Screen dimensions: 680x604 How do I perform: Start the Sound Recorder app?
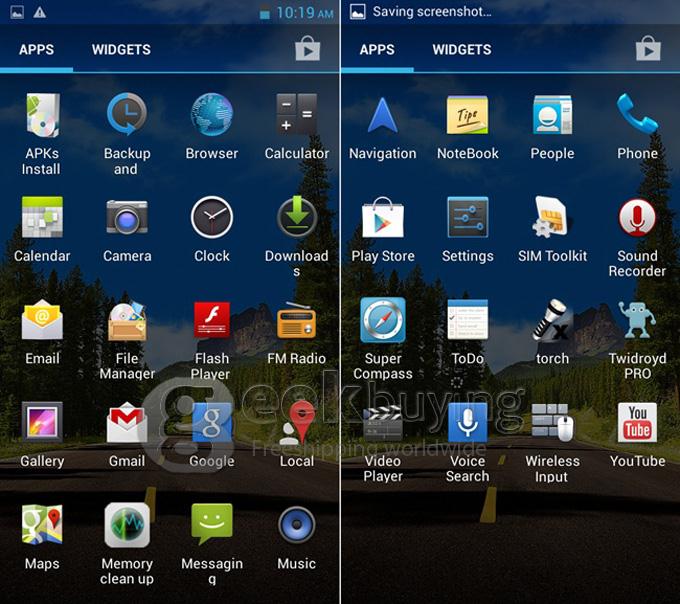(x=637, y=218)
